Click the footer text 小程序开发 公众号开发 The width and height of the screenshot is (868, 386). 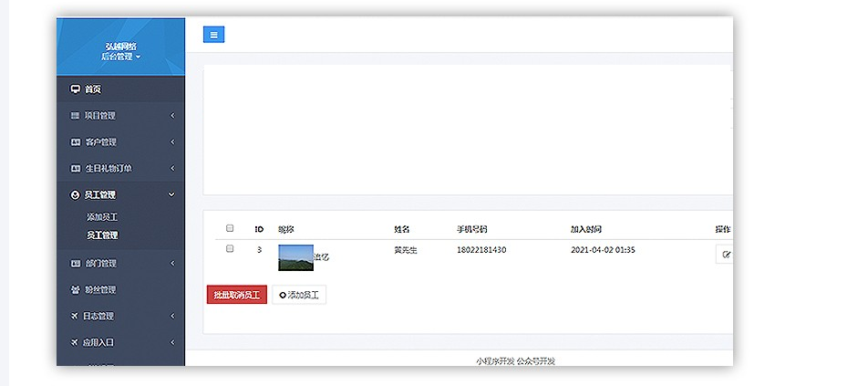[x=515, y=361]
